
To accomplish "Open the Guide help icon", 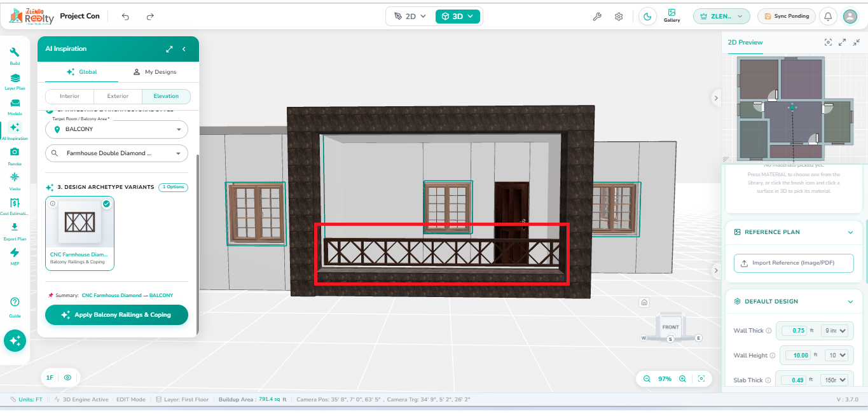I will [x=15, y=306].
